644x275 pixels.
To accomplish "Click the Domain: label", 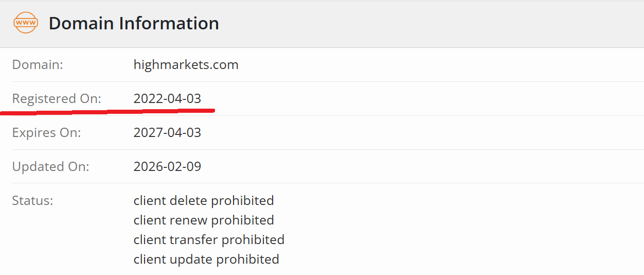I will (38, 65).
